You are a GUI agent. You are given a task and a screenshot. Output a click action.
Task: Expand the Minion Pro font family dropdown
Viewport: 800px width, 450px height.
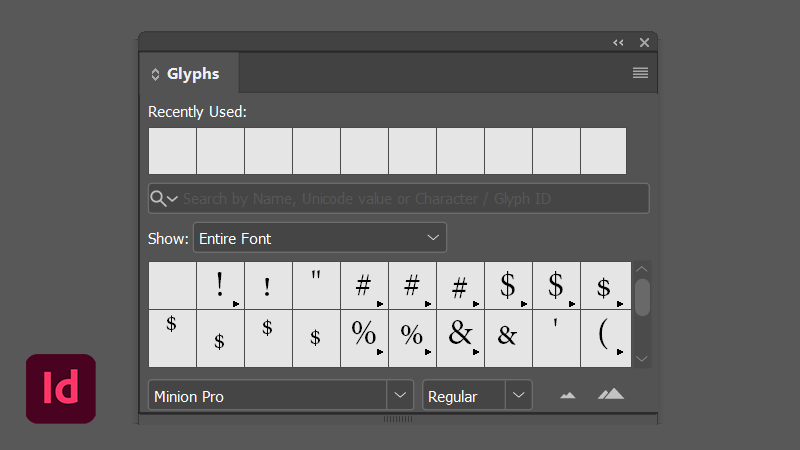400,396
